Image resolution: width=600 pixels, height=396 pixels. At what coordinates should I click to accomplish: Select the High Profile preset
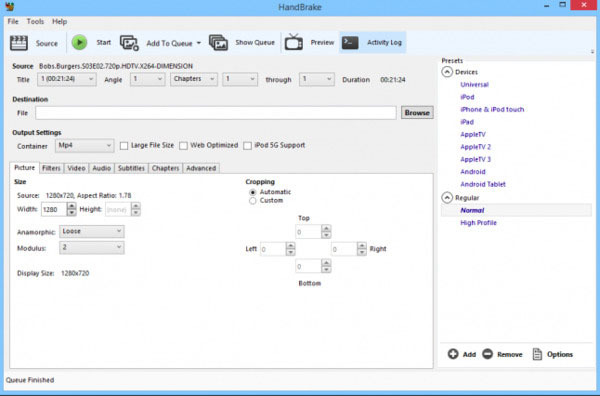[x=478, y=223]
